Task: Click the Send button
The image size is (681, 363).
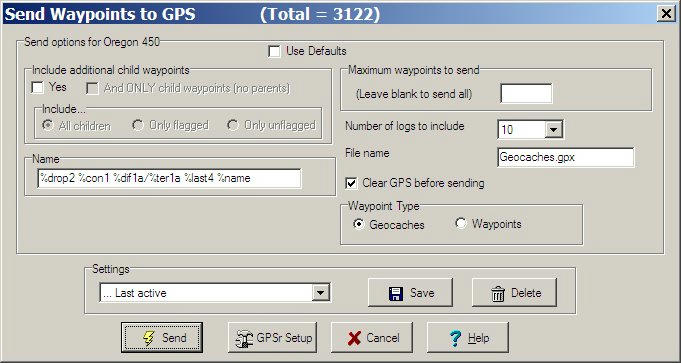Action: (x=162, y=337)
